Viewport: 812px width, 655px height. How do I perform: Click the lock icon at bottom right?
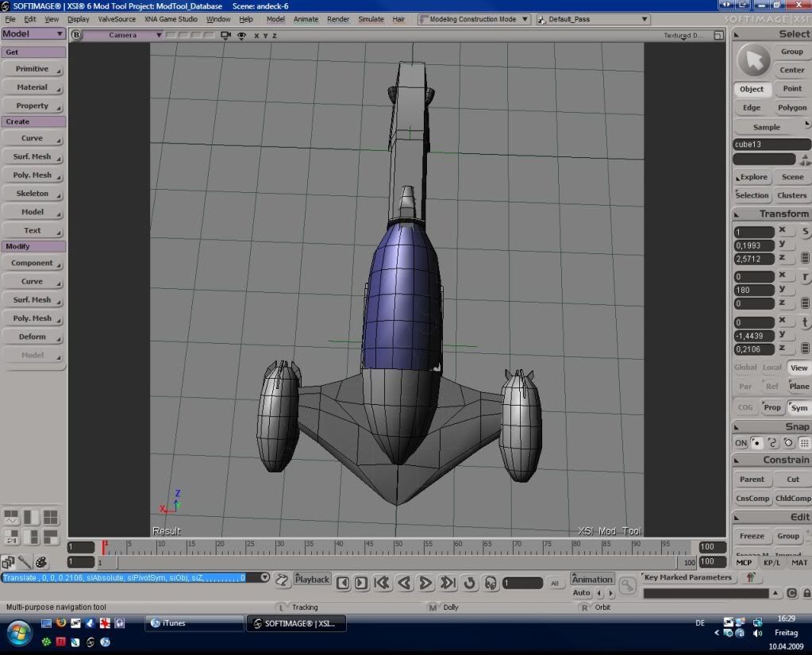coord(806,593)
